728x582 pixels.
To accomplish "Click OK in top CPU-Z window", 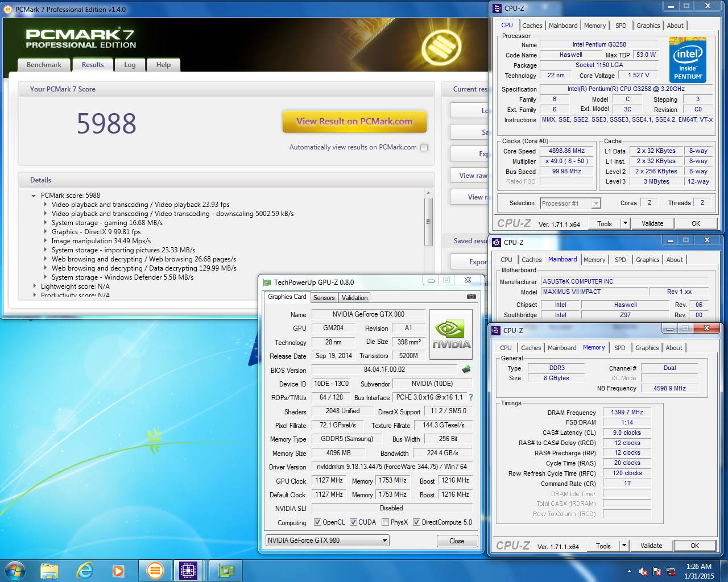I will click(x=696, y=223).
